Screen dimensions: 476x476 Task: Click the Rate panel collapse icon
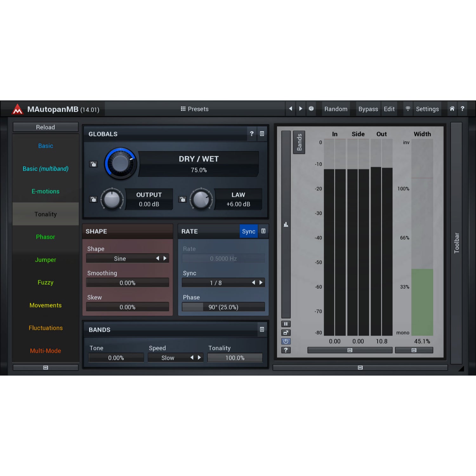click(x=263, y=231)
